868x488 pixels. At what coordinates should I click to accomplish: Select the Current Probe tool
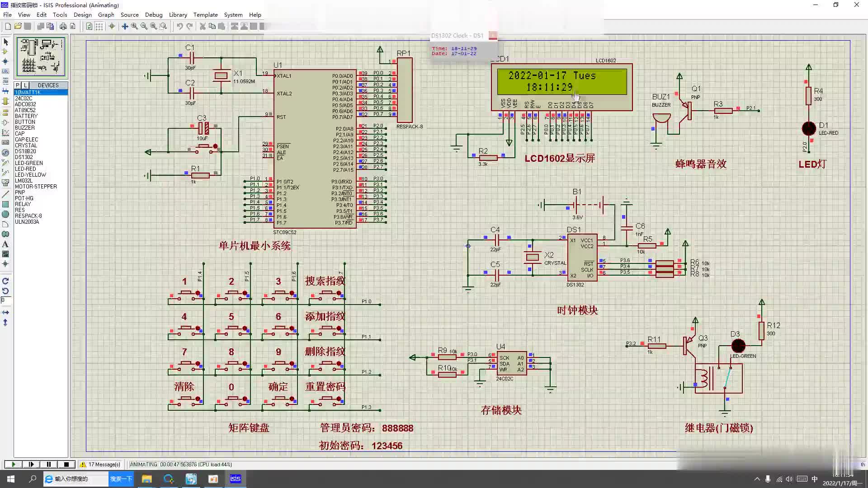tap(5, 173)
